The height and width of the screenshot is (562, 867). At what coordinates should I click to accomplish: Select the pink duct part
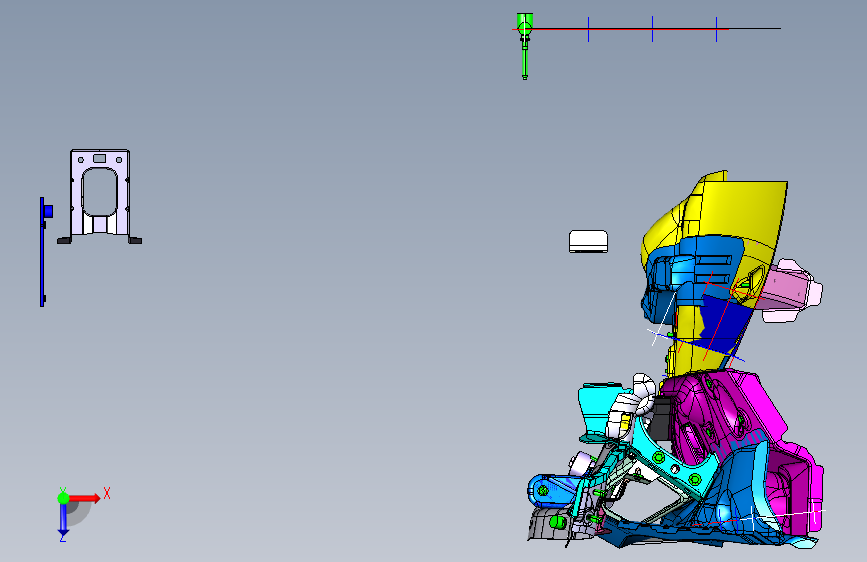tap(788, 290)
